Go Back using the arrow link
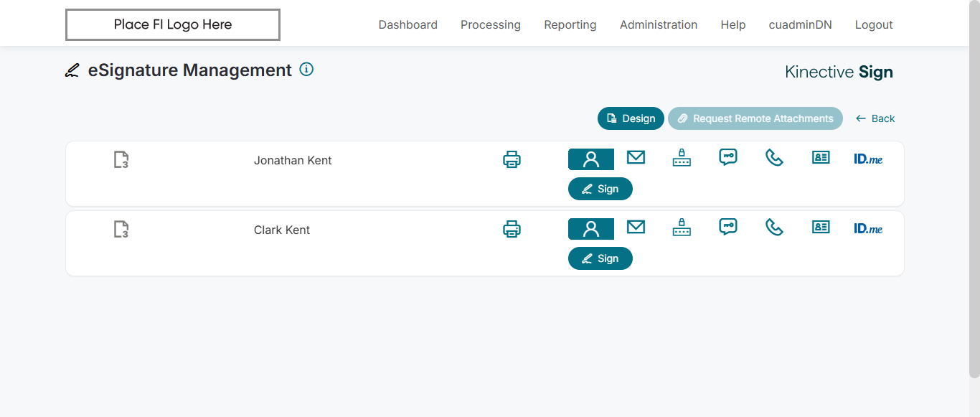The width and height of the screenshot is (980, 417). pos(875,118)
